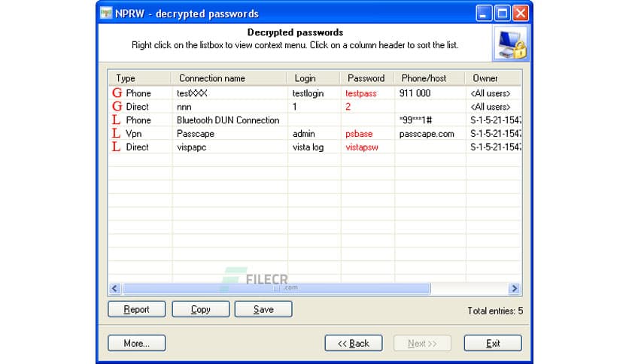
Task: Click the G icon on nnn row
Action: (x=117, y=107)
